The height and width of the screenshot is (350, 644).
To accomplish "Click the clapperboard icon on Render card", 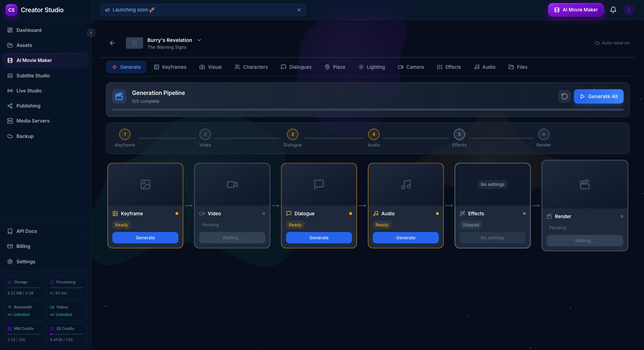I will 584,184.
